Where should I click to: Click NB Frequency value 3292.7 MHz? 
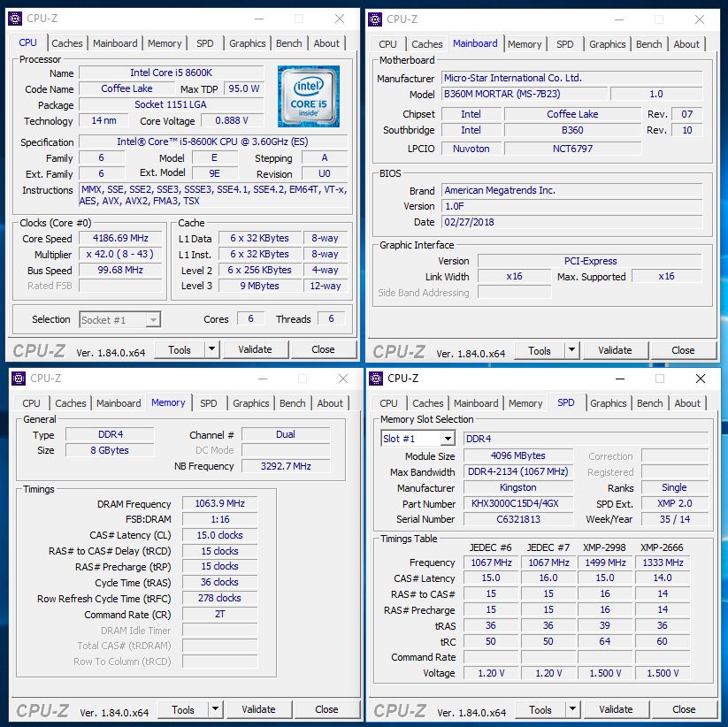pos(286,466)
